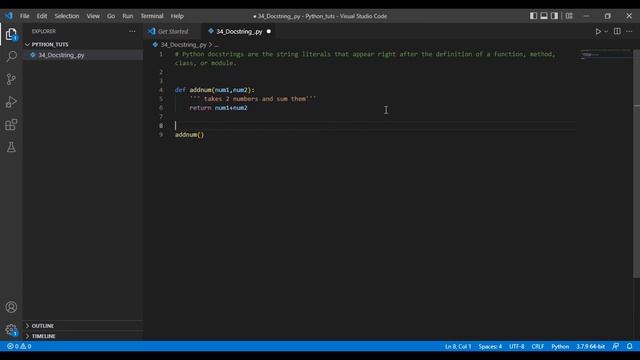Viewport: 640px width, 360px height.
Task: Select language mode Python in status bar
Action: coord(560,347)
